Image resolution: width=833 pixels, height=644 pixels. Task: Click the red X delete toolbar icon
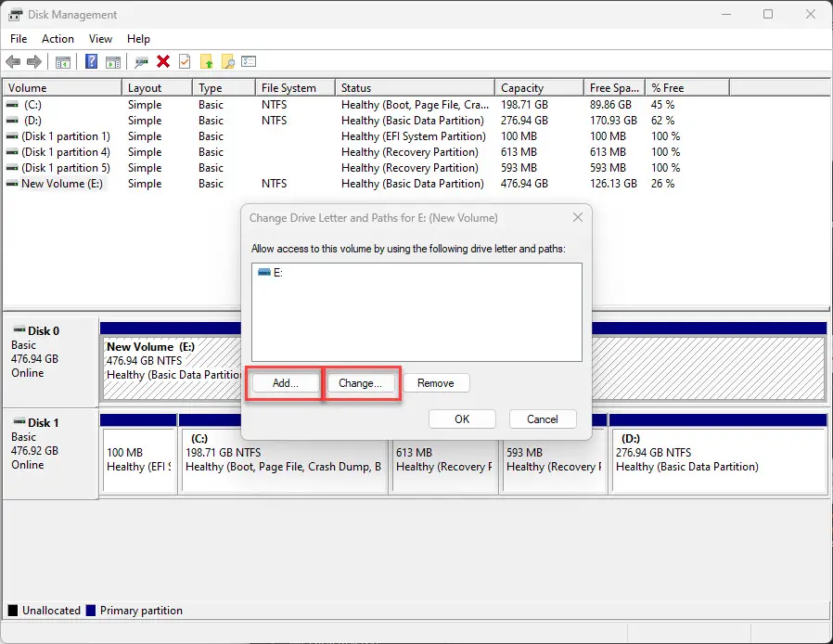(x=163, y=62)
